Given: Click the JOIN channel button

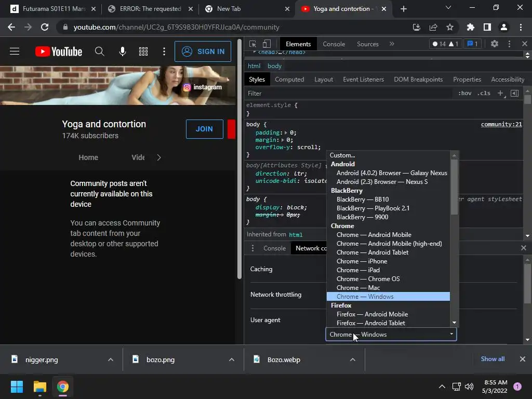Looking at the screenshot, I should coord(205,129).
